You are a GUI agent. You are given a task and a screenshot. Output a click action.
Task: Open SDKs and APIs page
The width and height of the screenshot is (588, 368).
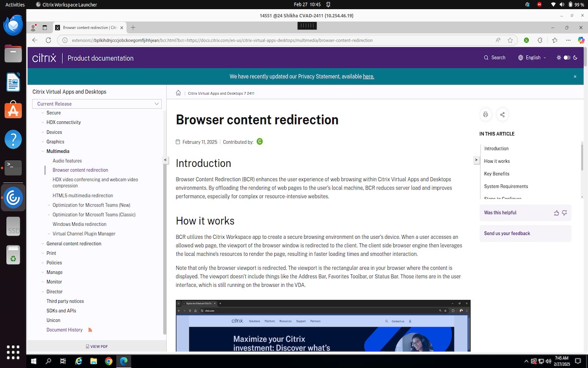pos(61,310)
